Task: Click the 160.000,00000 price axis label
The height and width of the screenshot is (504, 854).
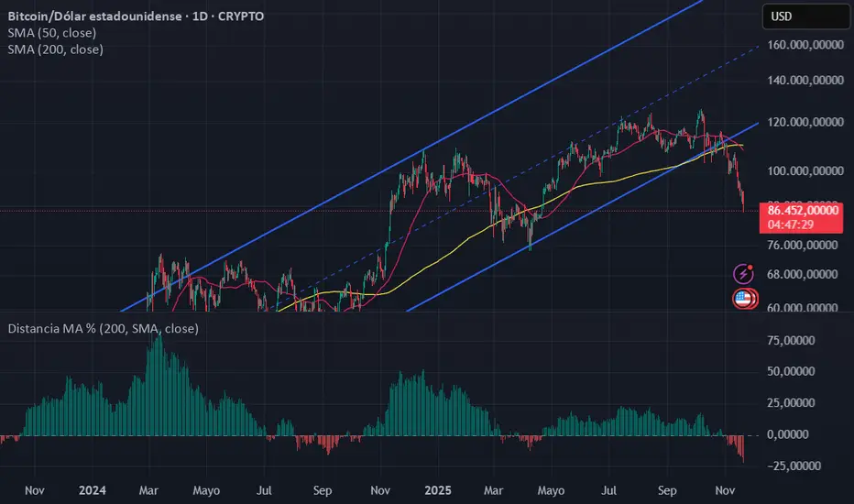Action: (805, 45)
